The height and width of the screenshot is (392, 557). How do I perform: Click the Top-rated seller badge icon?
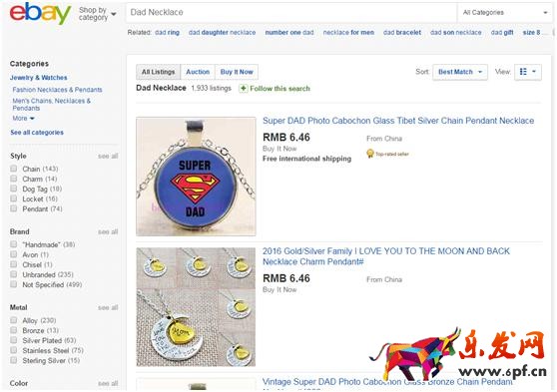370,154
